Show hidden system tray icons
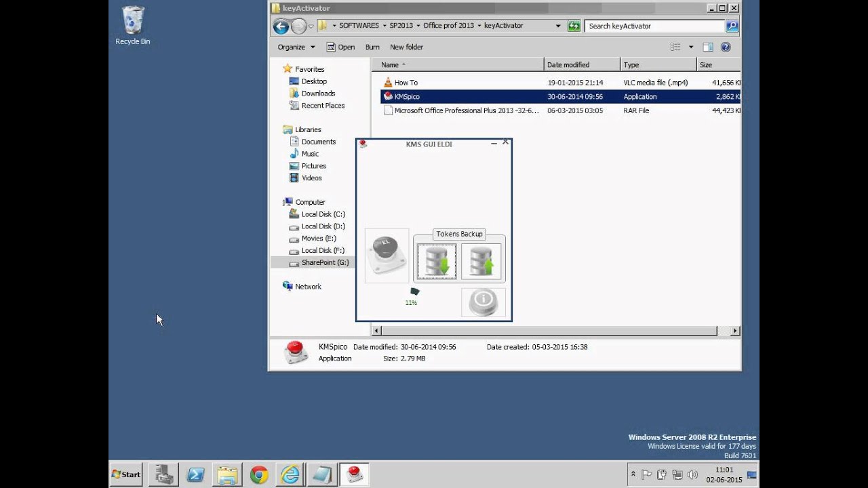868x488 pixels. [633, 474]
